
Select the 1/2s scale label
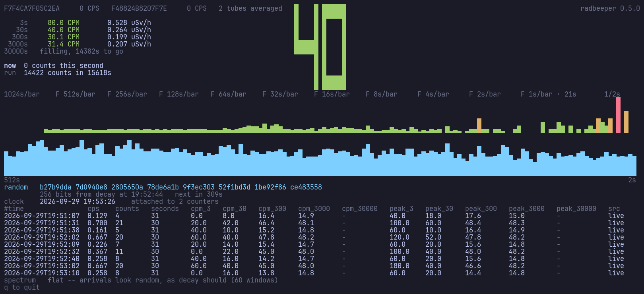click(612, 94)
